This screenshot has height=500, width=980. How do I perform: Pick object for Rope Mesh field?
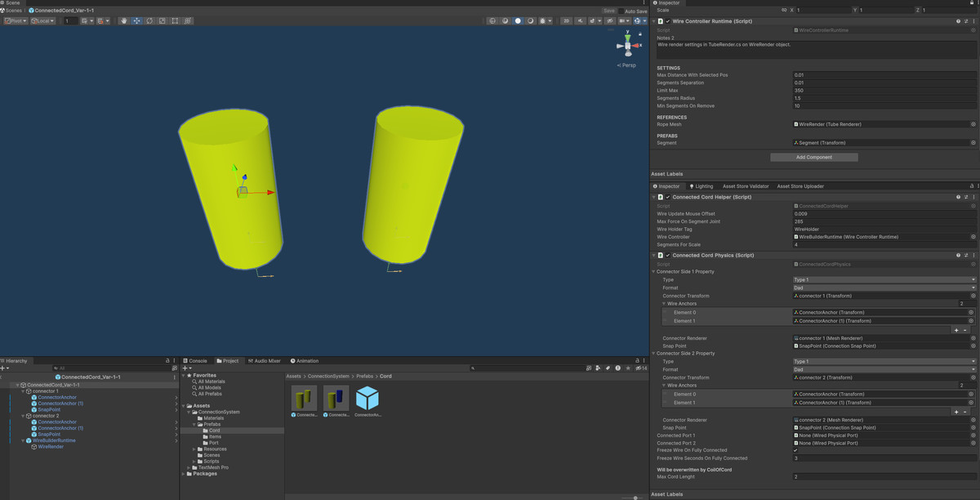pyautogui.click(x=973, y=124)
